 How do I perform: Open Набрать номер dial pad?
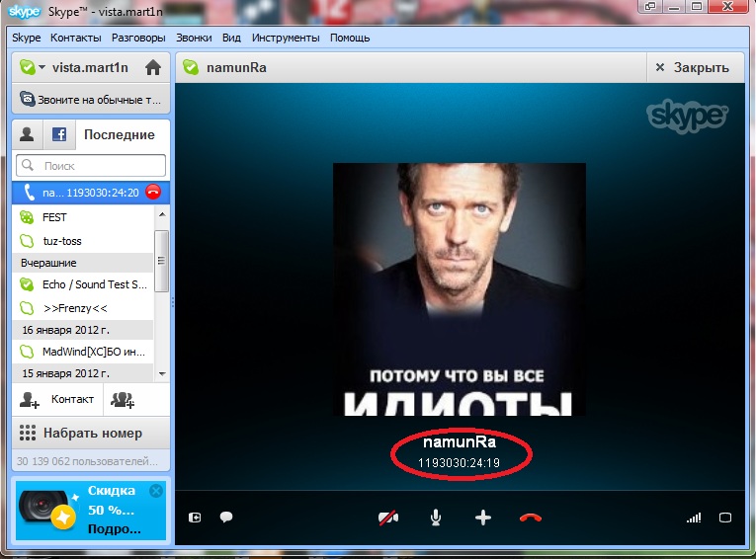click(x=91, y=433)
